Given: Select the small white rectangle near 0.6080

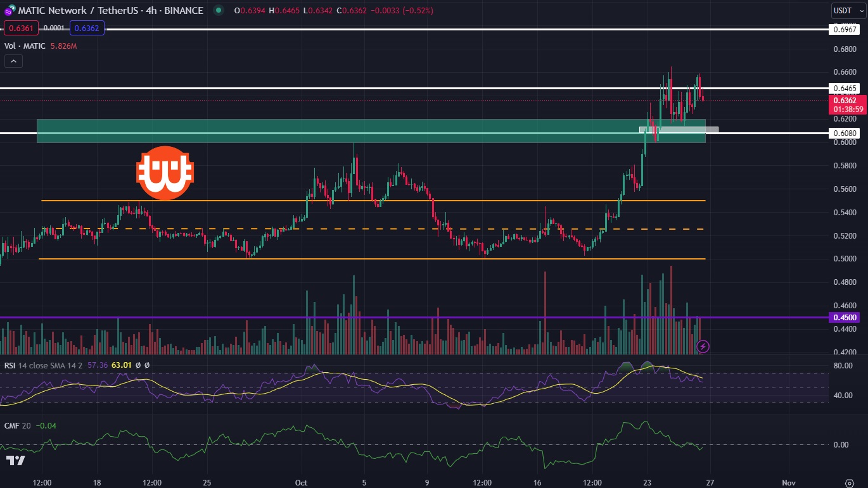Looking at the screenshot, I should (x=679, y=130).
